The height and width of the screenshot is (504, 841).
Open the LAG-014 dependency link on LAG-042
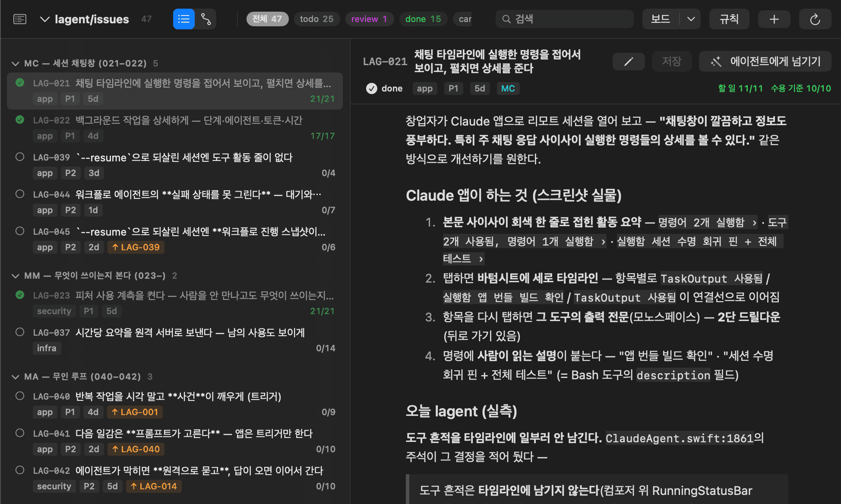pyautogui.click(x=154, y=486)
